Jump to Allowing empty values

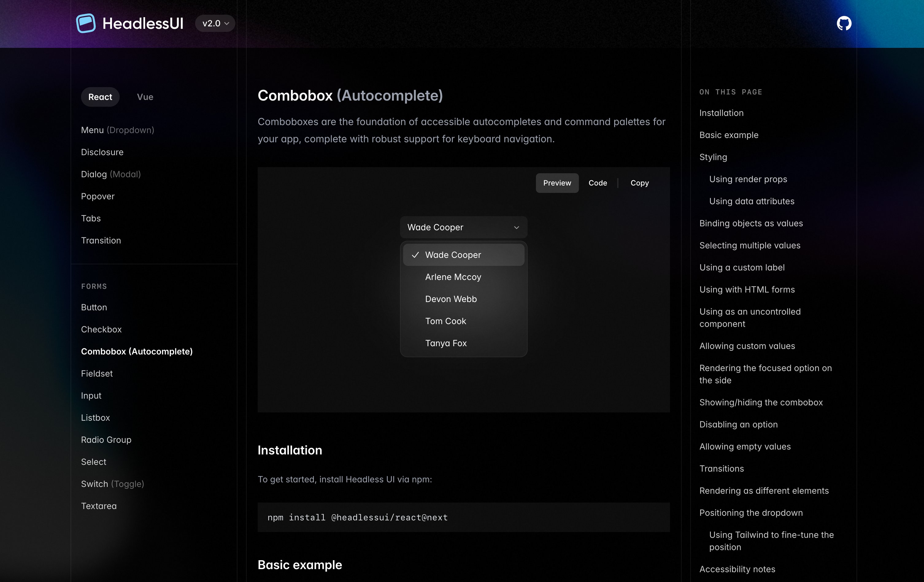[x=745, y=446]
